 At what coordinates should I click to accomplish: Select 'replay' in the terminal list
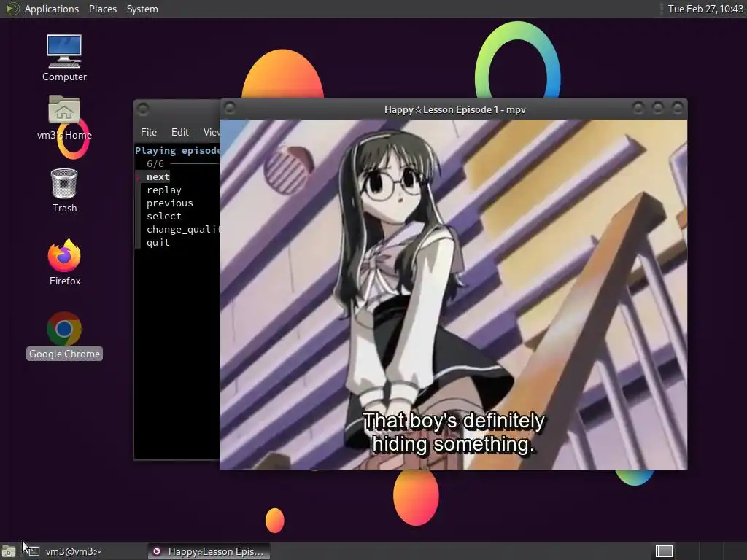(164, 190)
